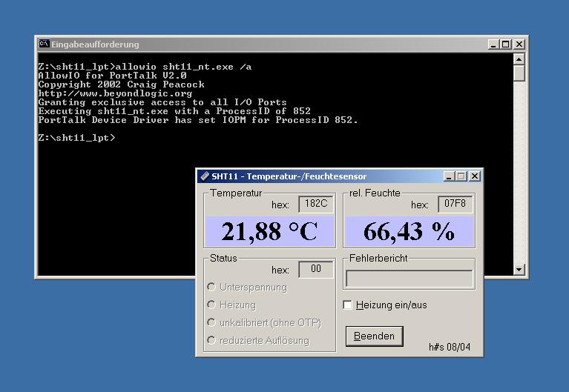Click the rel. Feuchte hex field 07F8
Image resolution: width=569 pixels, height=392 pixels.
pos(455,204)
